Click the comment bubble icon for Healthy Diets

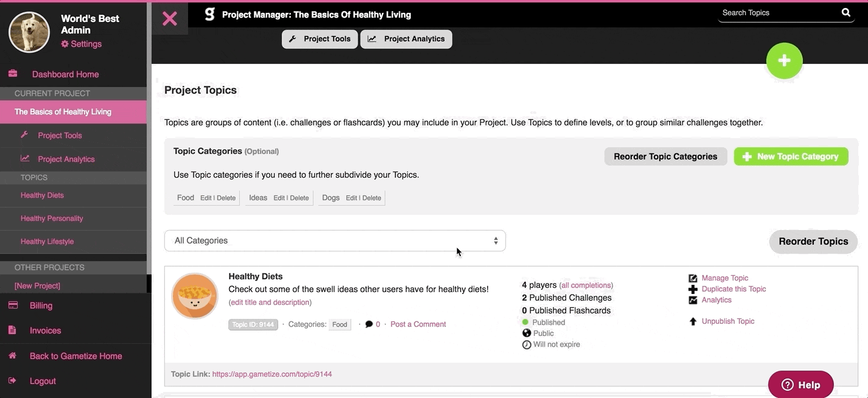[x=369, y=324]
